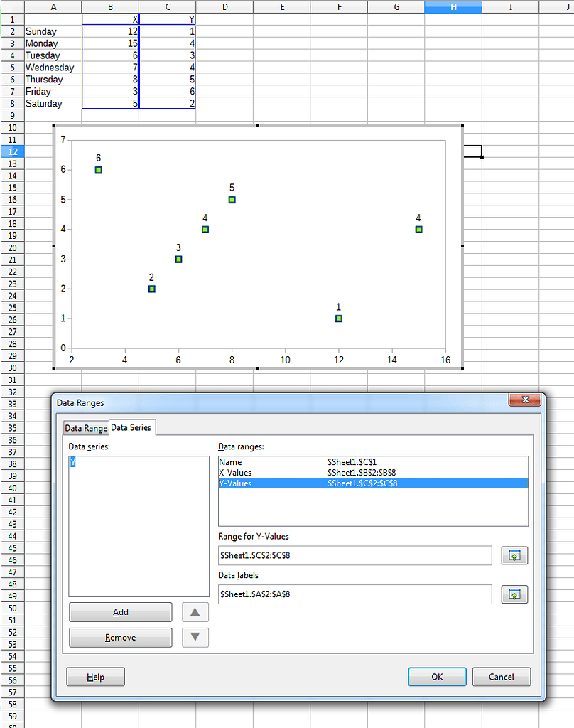Click range selection icon beside Data labels
Screen dimensions: 574x728
(514, 594)
